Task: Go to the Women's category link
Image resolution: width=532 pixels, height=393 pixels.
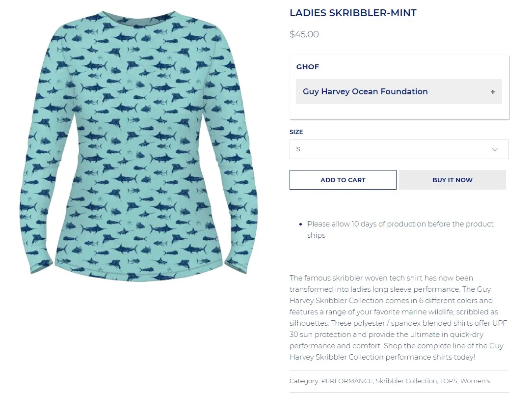Action: pos(475,381)
